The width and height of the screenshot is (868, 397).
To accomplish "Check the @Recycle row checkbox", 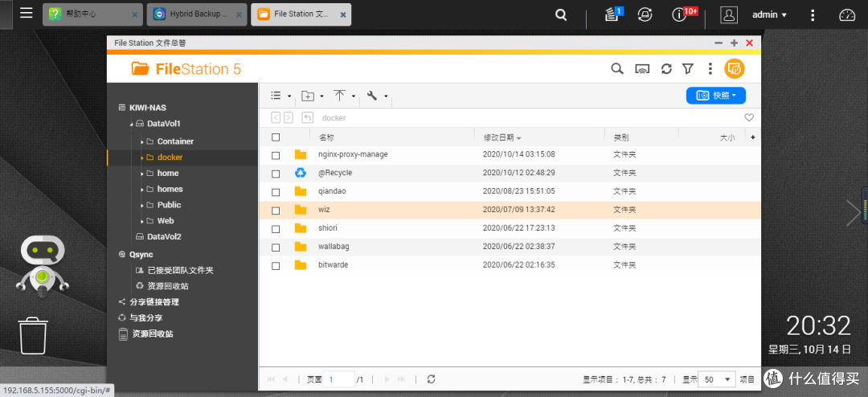I will point(276,174).
